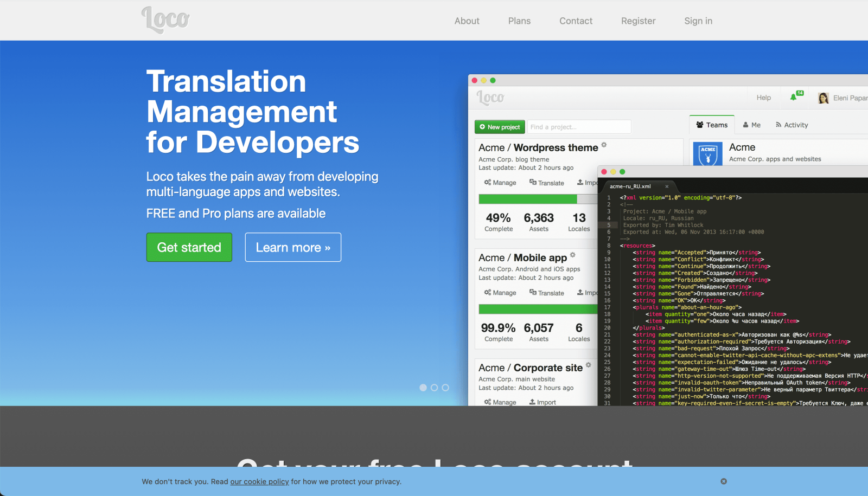Select the third carousel slide dot

coord(445,388)
